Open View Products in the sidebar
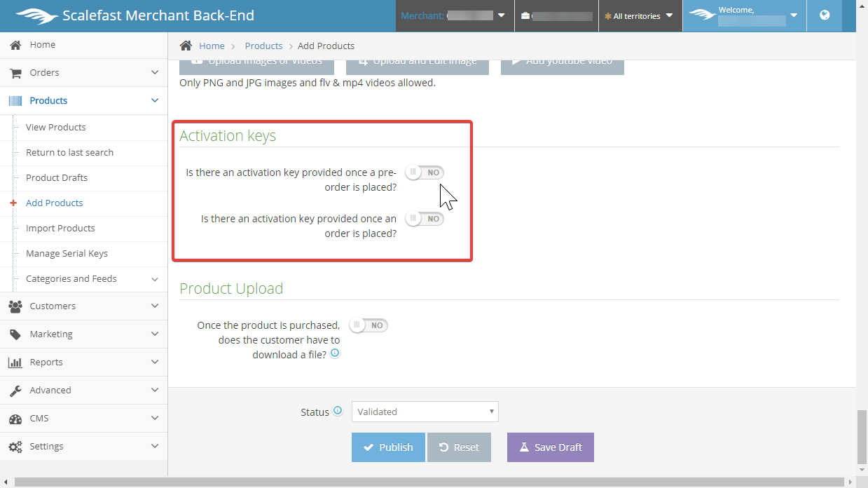 pyautogui.click(x=56, y=127)
